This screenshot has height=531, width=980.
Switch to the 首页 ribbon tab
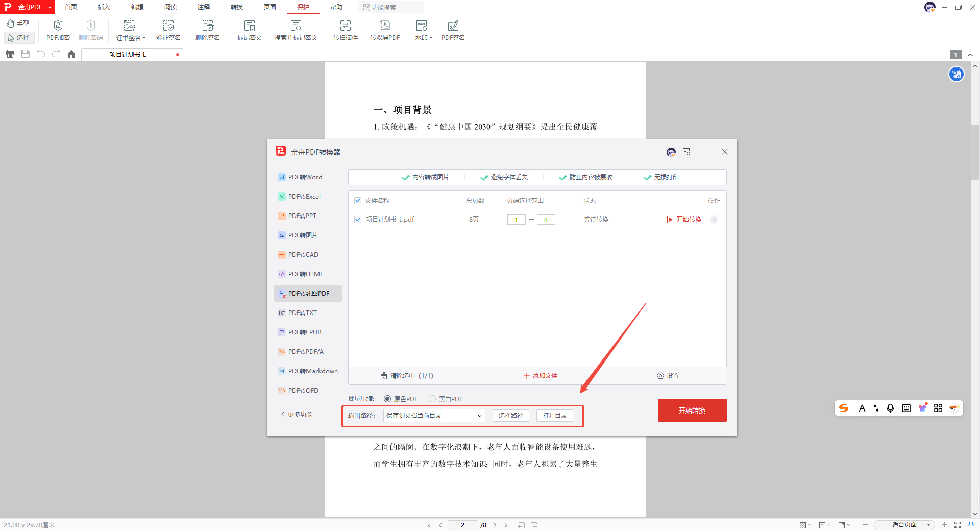point(71,7)
